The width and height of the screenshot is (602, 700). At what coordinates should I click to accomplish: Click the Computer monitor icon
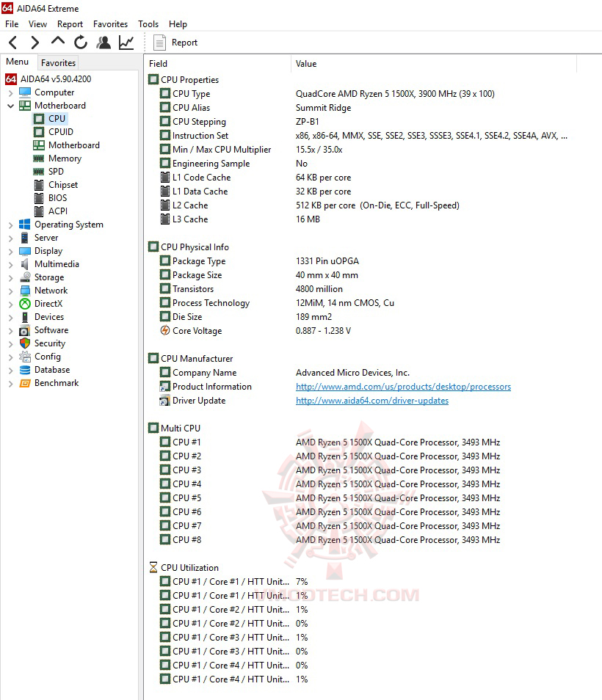(x=25, y=92)
